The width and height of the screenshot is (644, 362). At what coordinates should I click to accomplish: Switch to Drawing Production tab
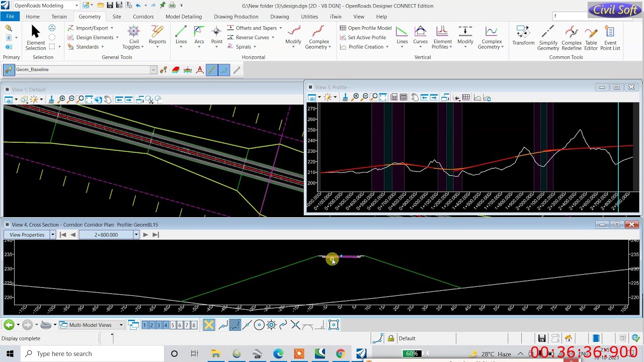coord(236,17)
